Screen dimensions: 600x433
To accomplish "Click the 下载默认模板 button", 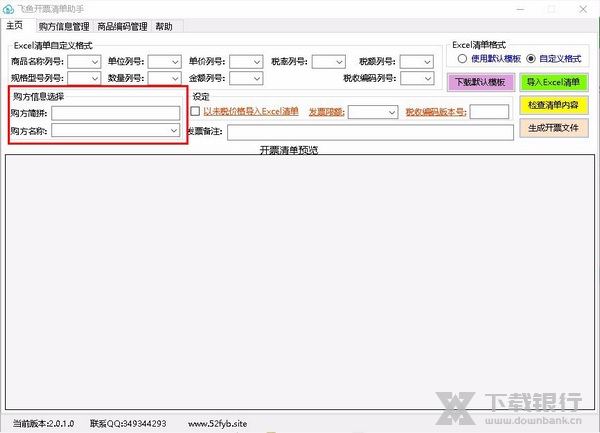I will click(x=481, y=82).
